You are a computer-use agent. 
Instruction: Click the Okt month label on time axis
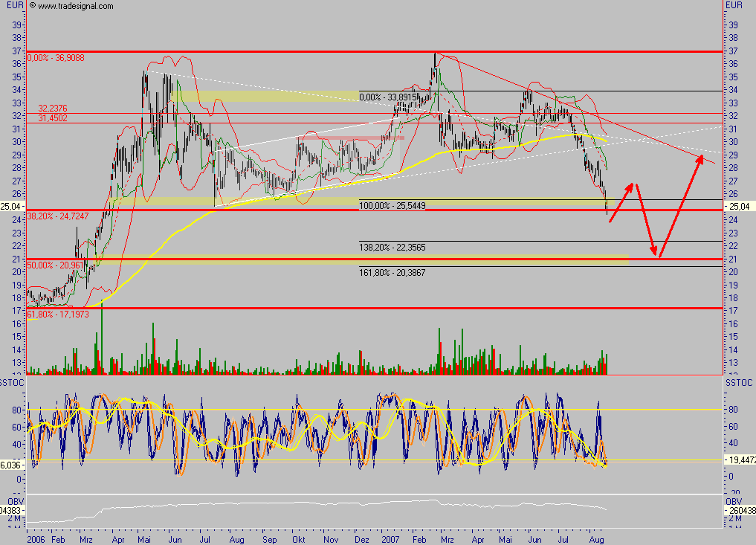(300, 537)
